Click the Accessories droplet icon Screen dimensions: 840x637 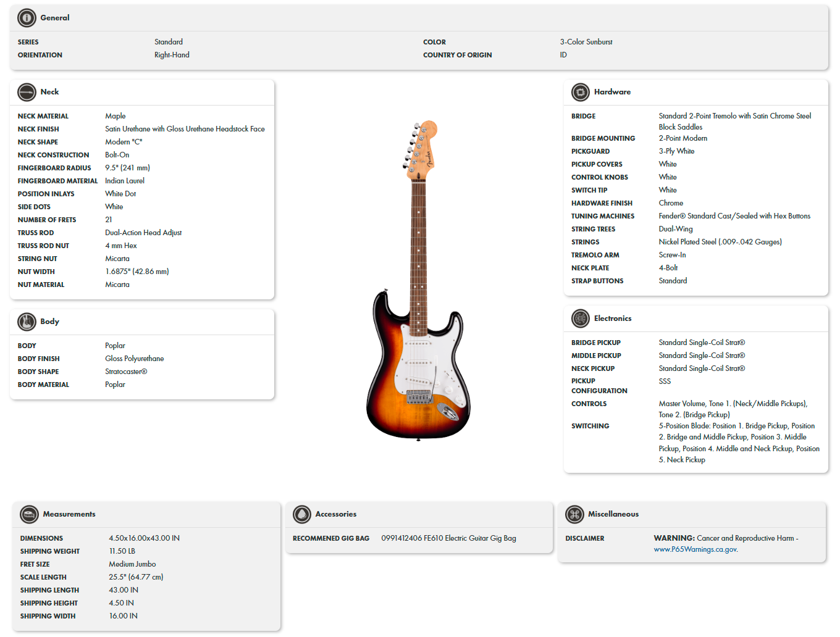pos(301,514)
